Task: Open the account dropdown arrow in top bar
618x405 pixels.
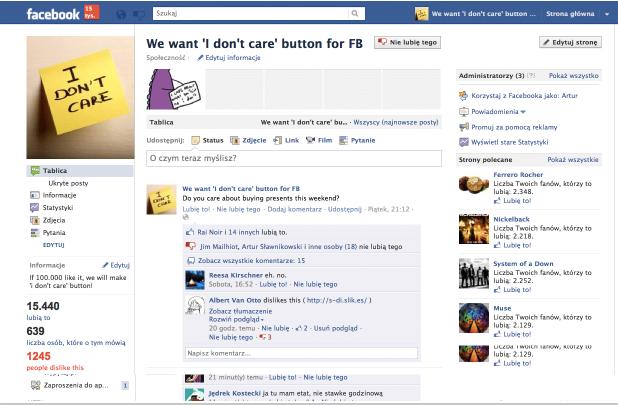Action: [x=607, y=14]
